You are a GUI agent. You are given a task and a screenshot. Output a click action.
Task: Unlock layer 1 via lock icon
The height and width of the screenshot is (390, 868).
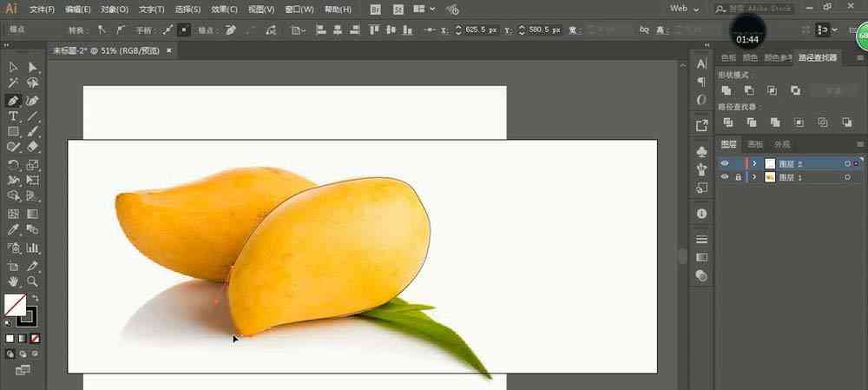[738, 176]
